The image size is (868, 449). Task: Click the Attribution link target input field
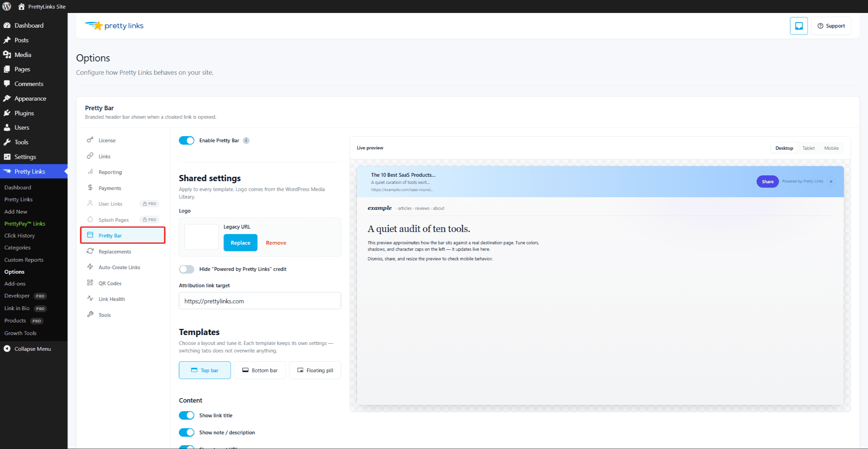click(x=260, y=301)
